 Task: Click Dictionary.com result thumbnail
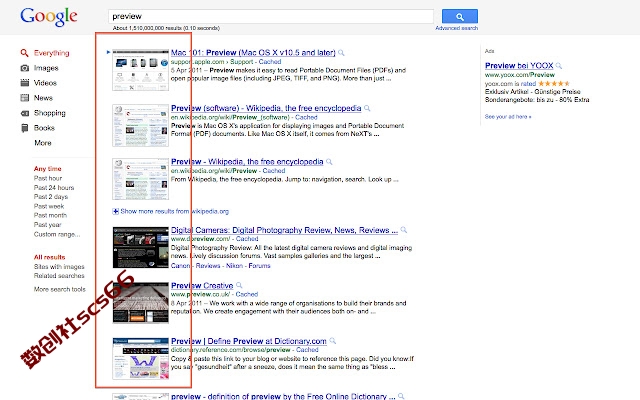[141, 358]
